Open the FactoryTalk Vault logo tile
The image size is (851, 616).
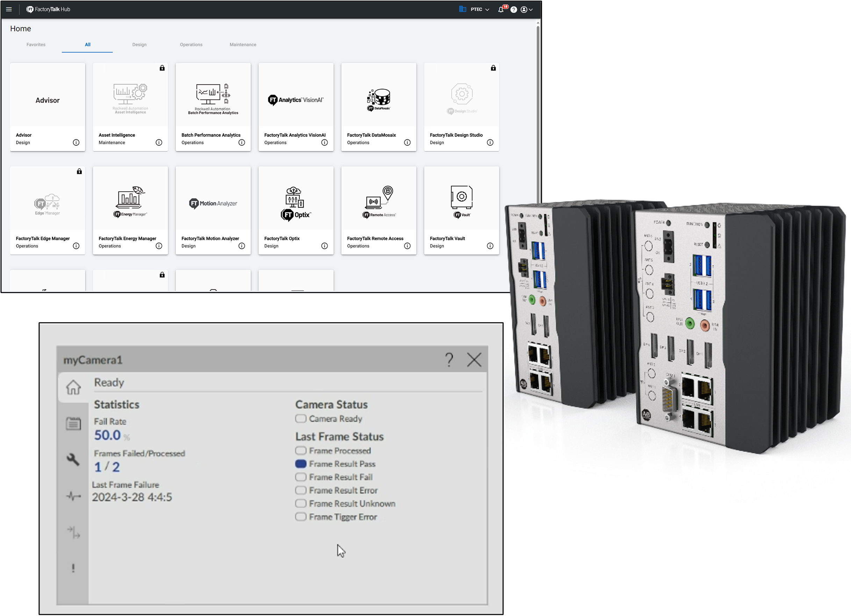[462, 202]
